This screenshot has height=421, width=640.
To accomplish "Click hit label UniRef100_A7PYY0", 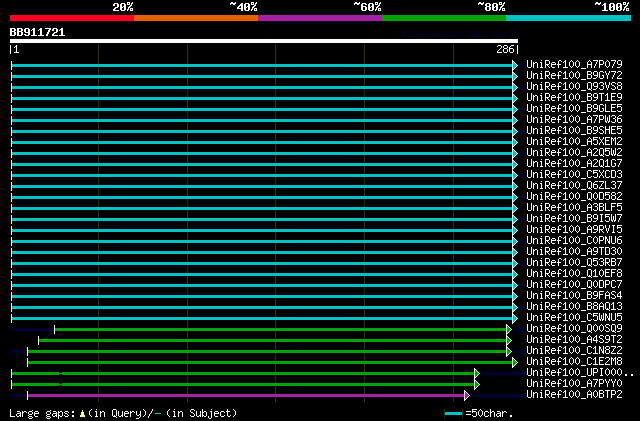I will click(x=574, y=384).
